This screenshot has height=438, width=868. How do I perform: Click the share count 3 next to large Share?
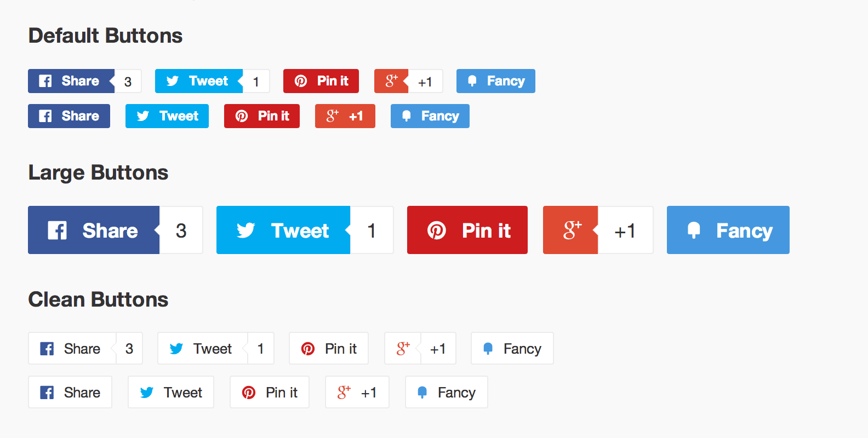click(181, 230)
